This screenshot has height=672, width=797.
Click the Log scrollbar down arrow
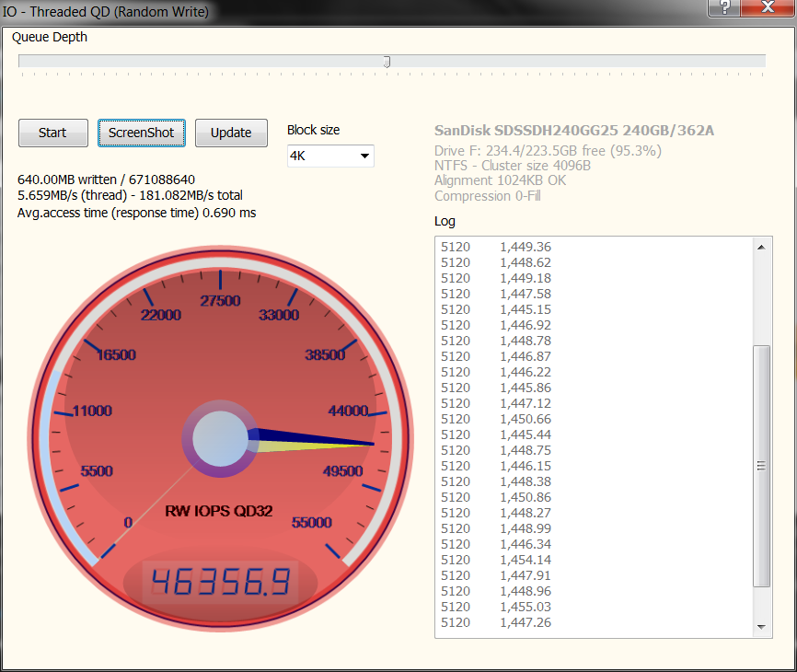pos(762,626)
